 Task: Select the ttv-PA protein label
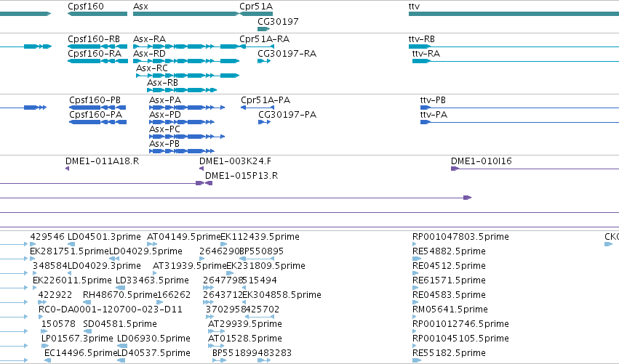point(434,114)
